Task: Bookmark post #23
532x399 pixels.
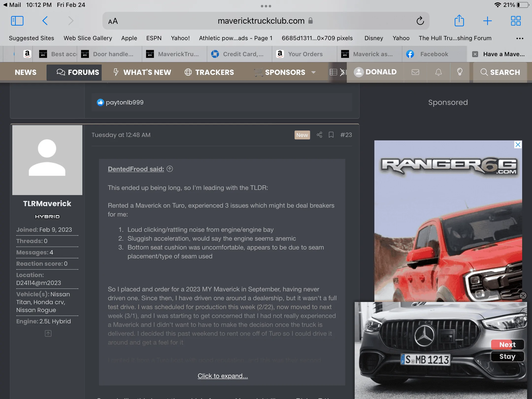Action: (331, 135)
